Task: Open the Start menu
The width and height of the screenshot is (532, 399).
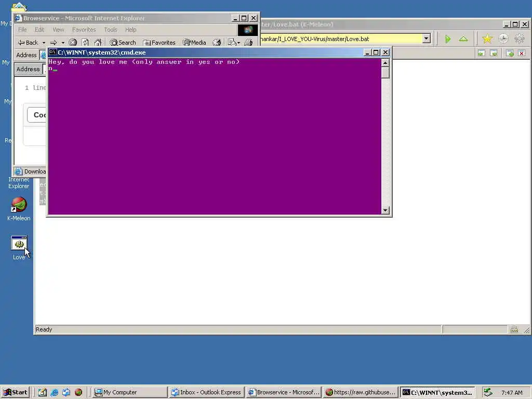Action: point(15,392)
